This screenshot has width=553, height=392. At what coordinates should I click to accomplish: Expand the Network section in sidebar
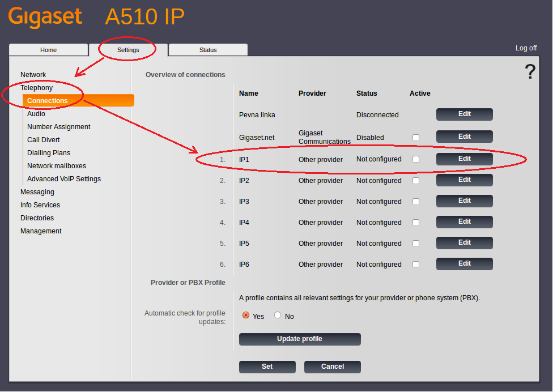pyautogui.click(x=33, y=75)
